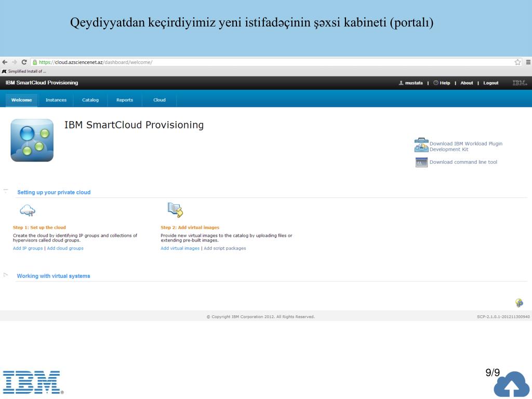Reload the page with refresh icon

(x=24, y=62)
